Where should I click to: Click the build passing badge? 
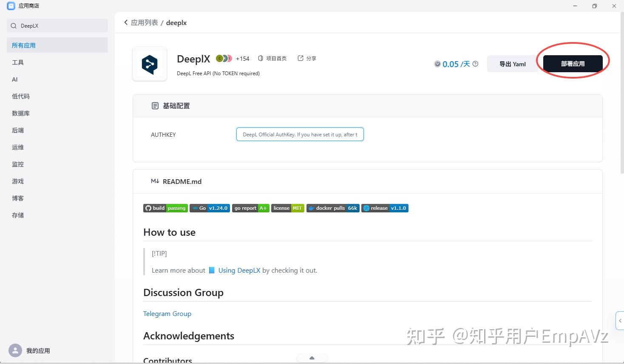(x=165, y=208)
